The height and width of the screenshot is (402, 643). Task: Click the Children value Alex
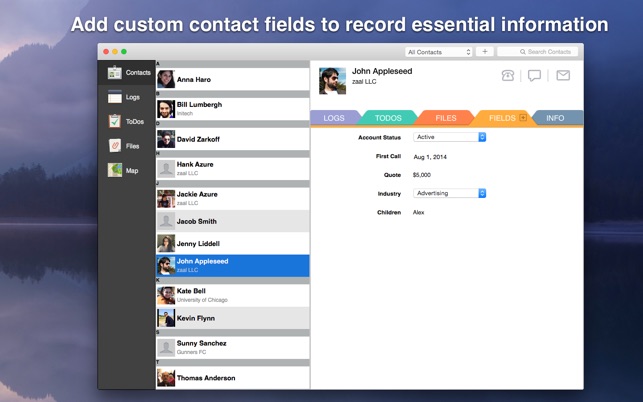[418, 212]
